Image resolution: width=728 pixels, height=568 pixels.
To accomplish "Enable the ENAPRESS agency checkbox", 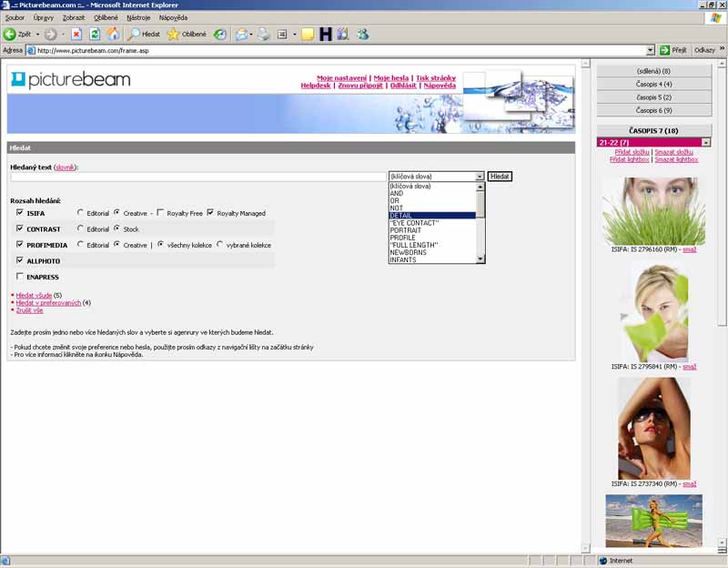I will click(20, 276).
